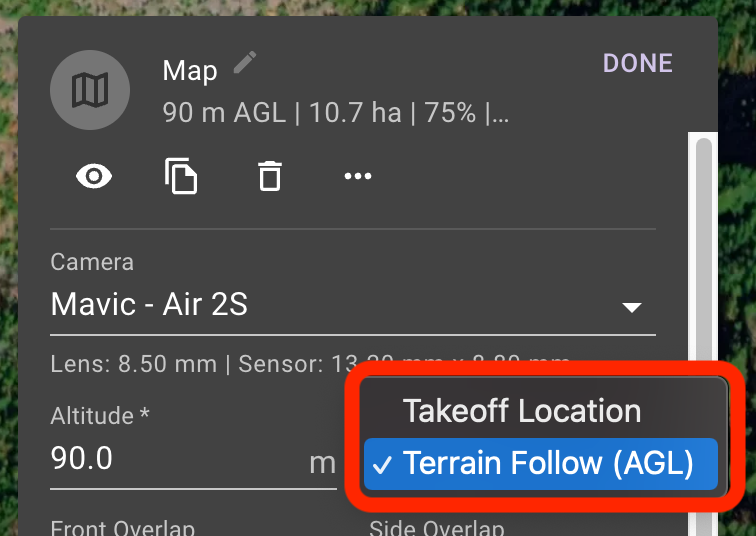Click the DONE button

click(x=638, y=63)
